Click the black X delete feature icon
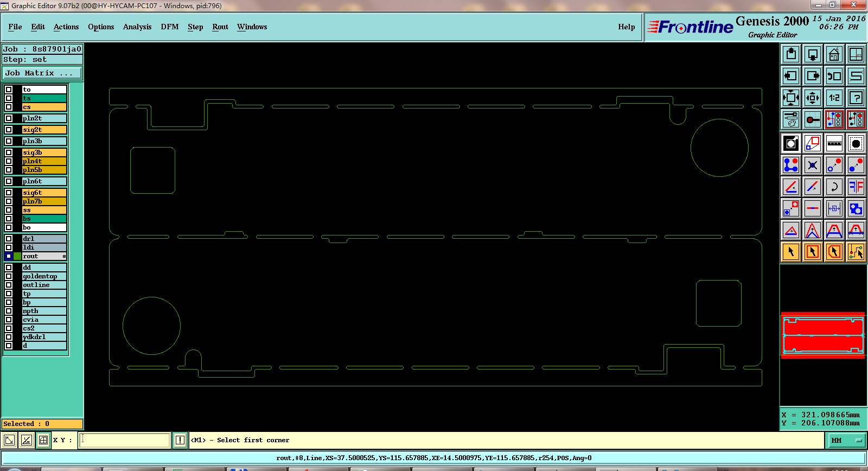 point(813,165)
